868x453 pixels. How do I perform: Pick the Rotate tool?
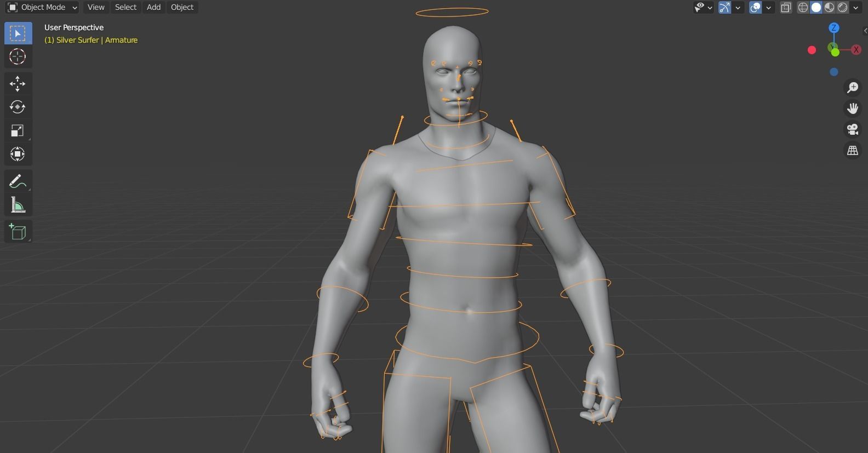click(x=18, y=107)
